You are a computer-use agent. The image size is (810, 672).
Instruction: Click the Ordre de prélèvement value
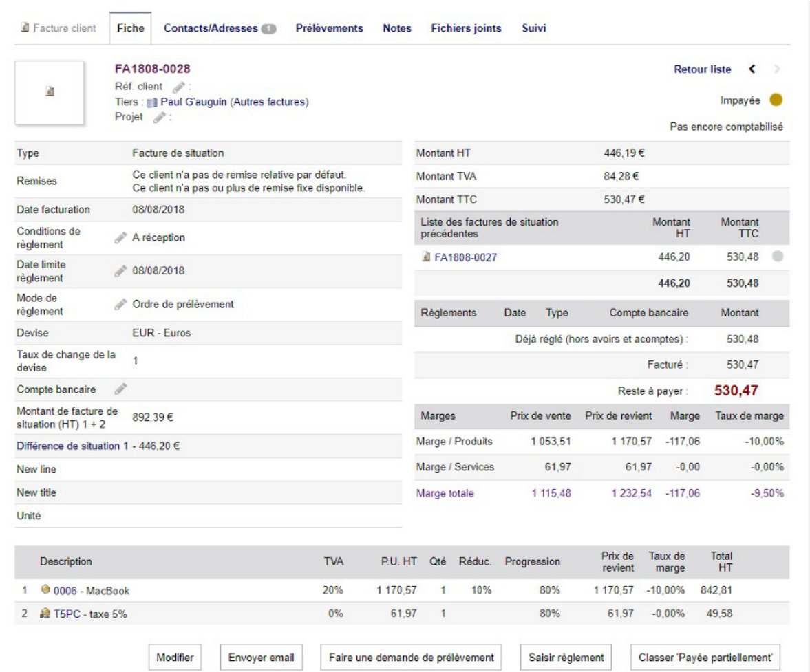point(183,304)
